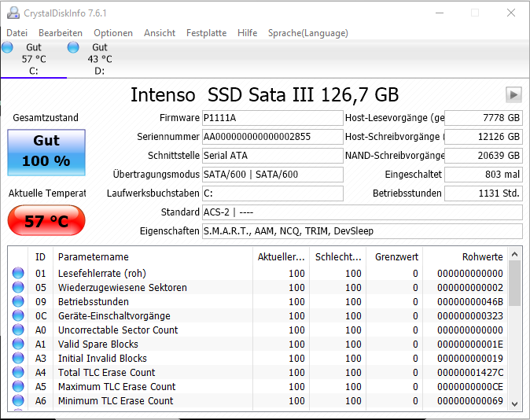Click the Rohwerte column header

(x=466, y=257)
